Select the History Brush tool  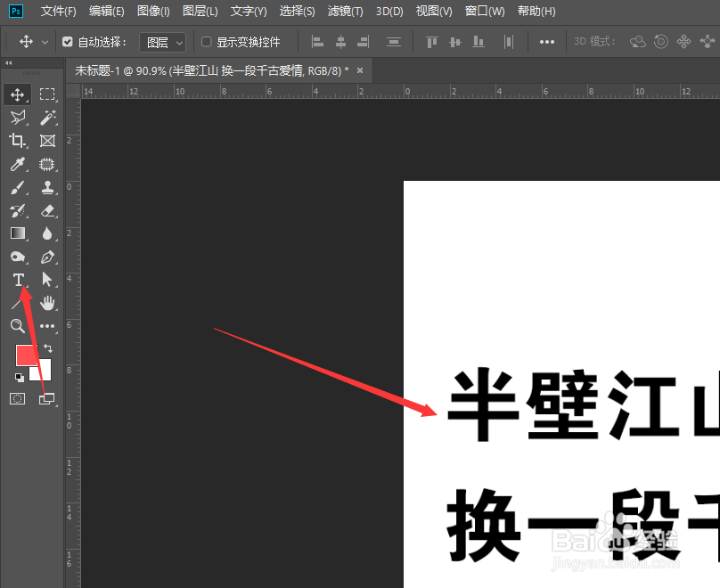pyautogui.click(x=18, y=210)
